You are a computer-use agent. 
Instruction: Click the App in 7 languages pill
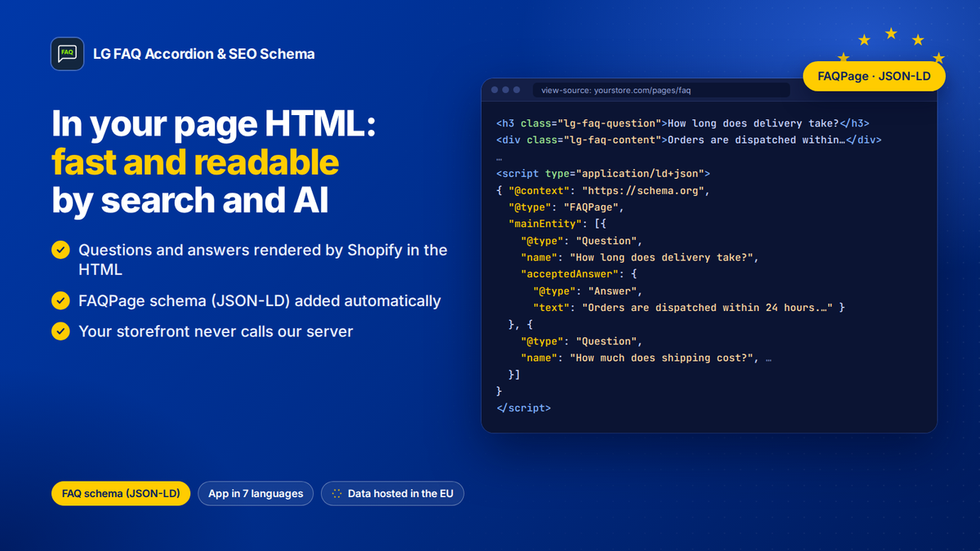(256, 494)
